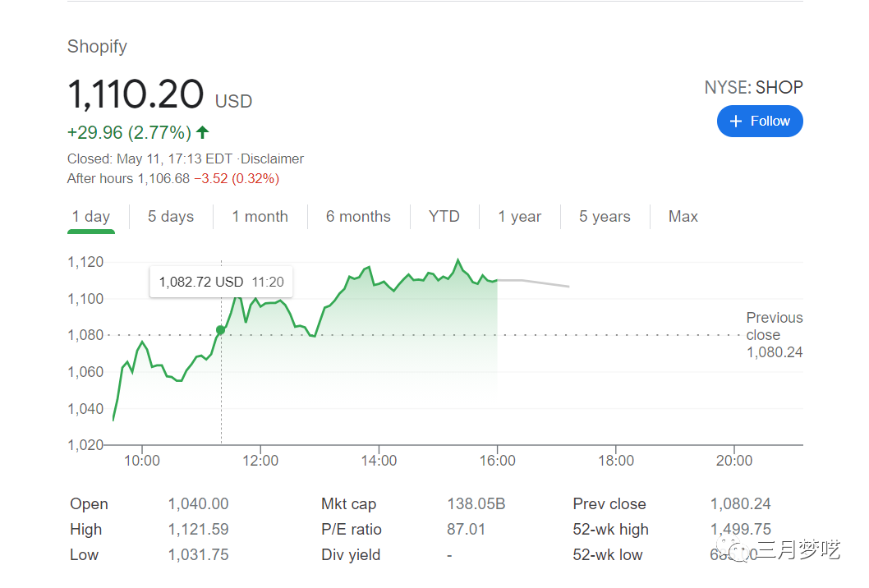Select the 1 day tab
This screenshot has width=869, height=588.
point(90,217)
